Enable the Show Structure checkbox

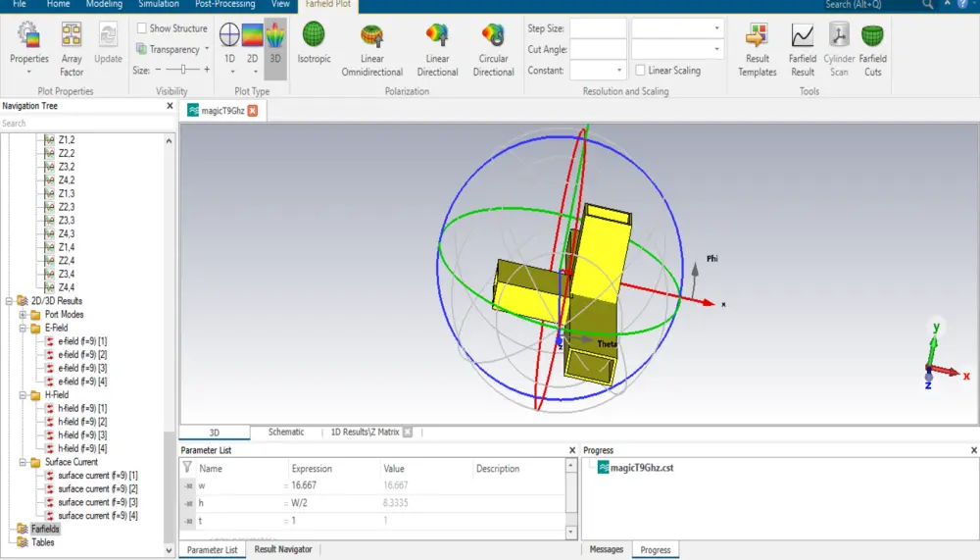pos(142,28)
